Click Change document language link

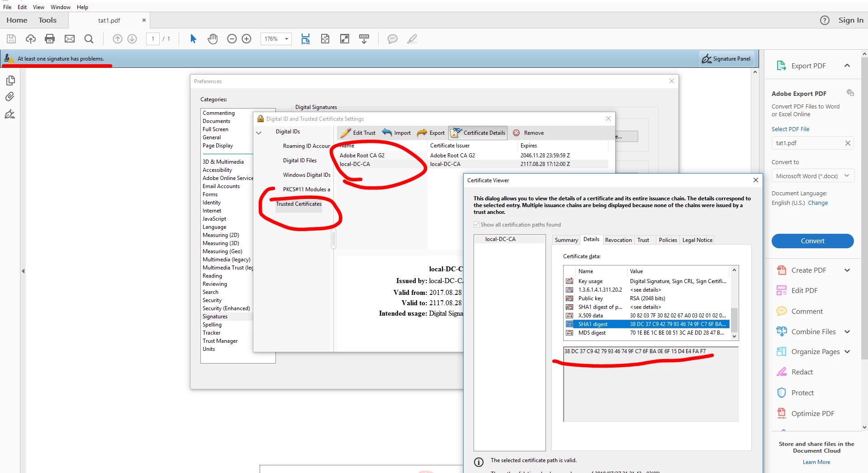click(818, 203)
